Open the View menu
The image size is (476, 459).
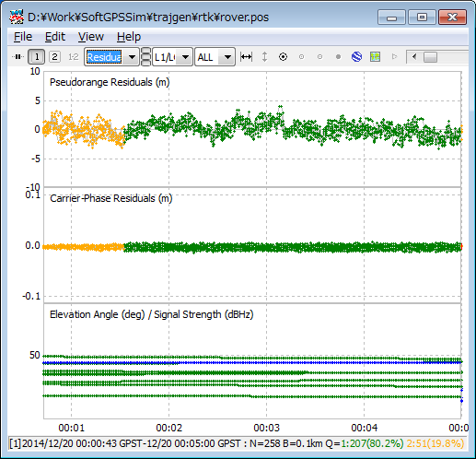91,37
